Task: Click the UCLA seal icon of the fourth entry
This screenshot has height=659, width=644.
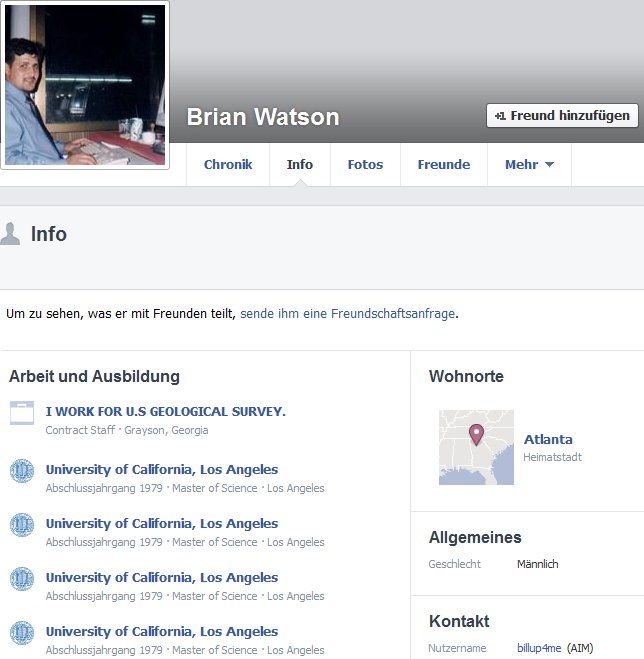Action: pyautogui.click(x=22, y=633)
